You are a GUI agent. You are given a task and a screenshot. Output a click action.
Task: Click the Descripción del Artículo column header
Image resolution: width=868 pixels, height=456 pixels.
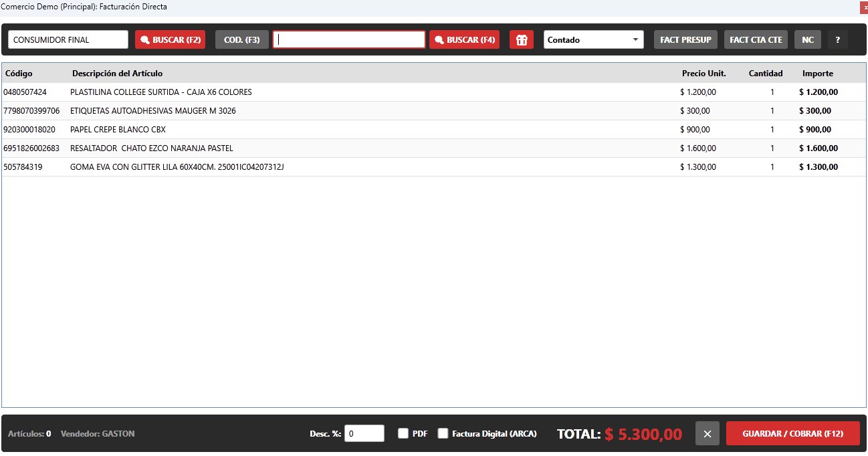click(117, 74)
